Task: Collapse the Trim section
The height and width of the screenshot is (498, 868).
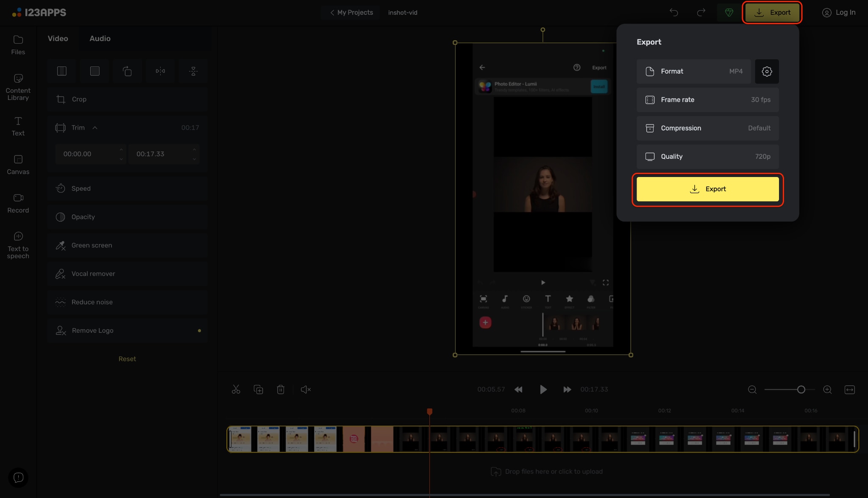Action: [x=95, y=127]
